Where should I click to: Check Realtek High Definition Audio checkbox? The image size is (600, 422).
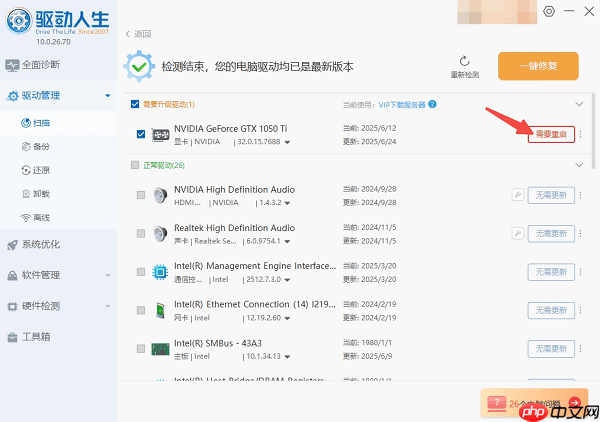141,233
